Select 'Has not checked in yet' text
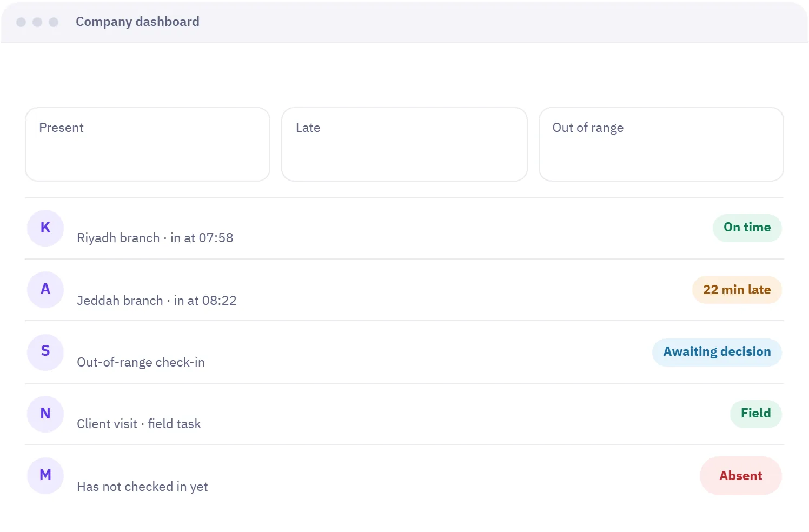The width and height of the screenshot is (809, 532). (x=142, y=487)
